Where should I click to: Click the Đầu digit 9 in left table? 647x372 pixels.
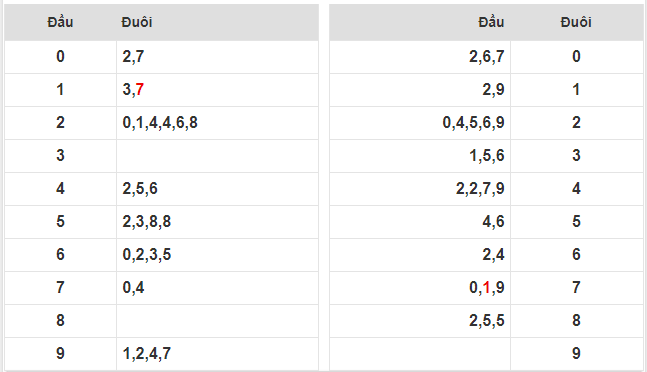coord(60,354)
